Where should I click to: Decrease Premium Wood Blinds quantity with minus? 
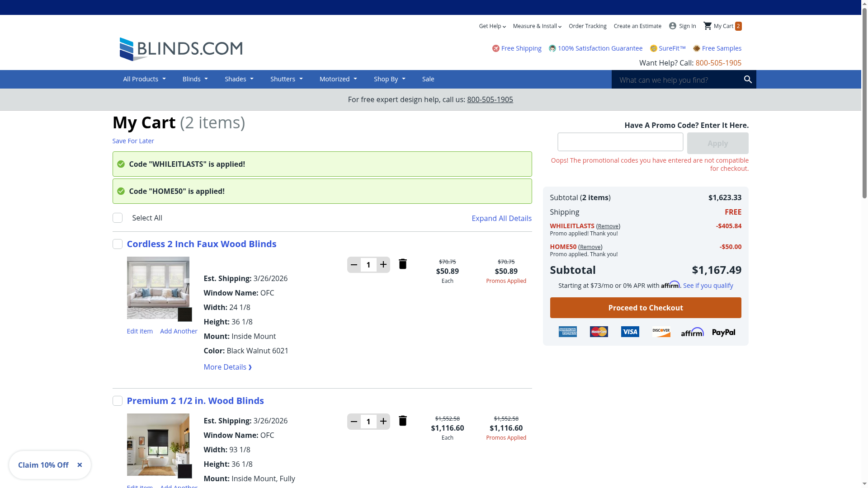pos(354,422)
